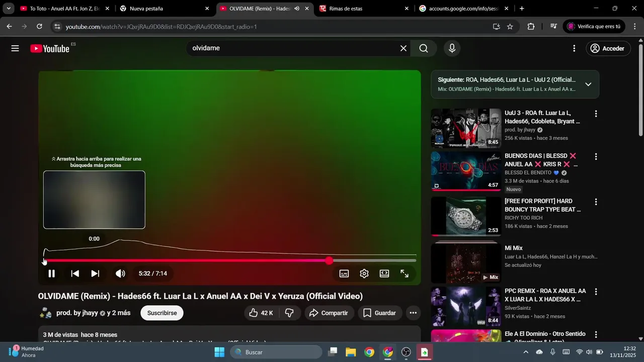Expand the mix playlist panel chevron
The image size is (644, 362).
(588, 84)
